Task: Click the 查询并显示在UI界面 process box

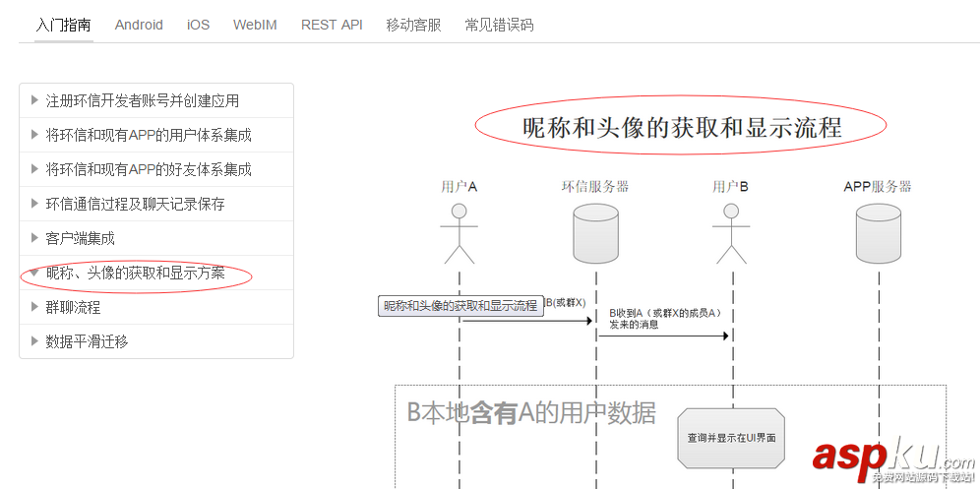Action: (731, 439)
